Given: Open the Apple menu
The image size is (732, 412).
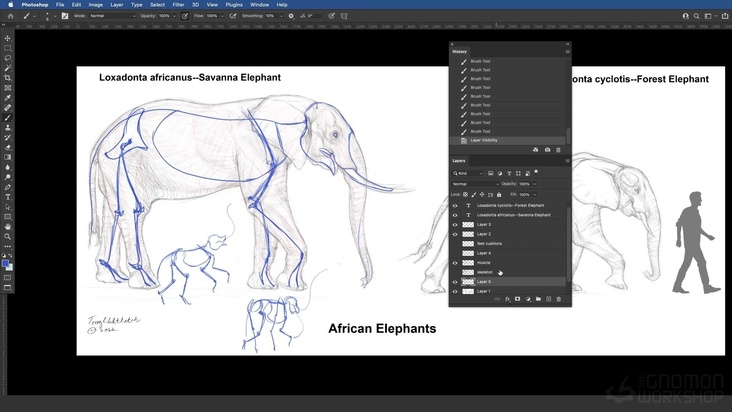Looking at the screenshot, I should click(x=10, y=5).
